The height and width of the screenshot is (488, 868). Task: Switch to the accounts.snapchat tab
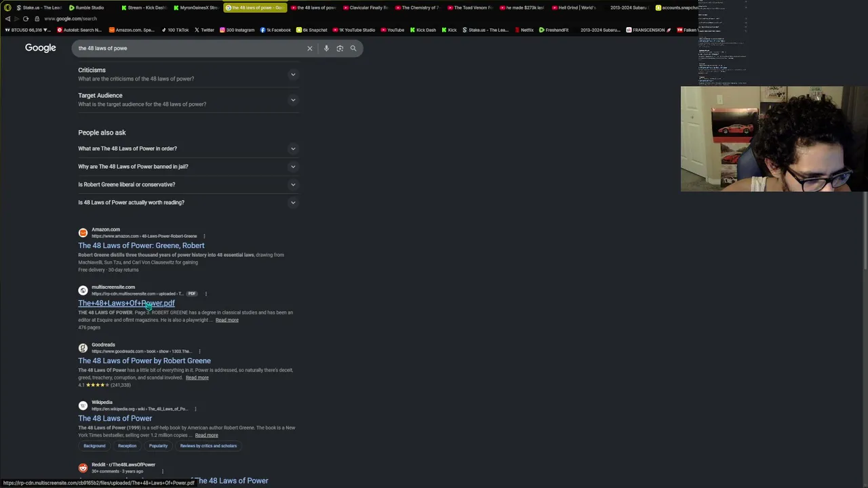pos(677,7)
